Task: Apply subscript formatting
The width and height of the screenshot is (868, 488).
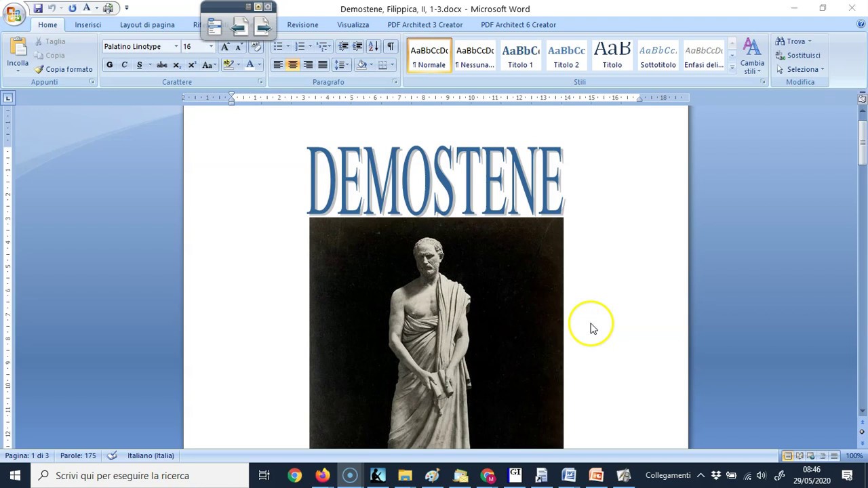Action: tap(177, 65)
